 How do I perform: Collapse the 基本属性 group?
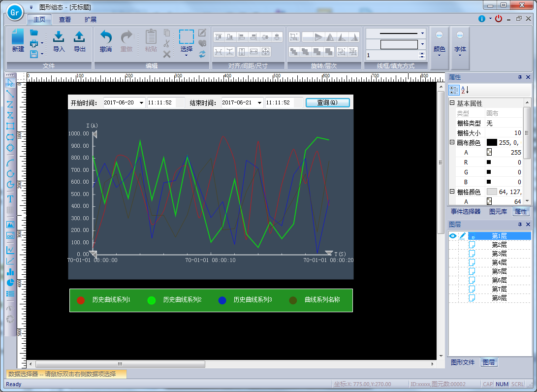pyautogui.click(x=452, y=103)
